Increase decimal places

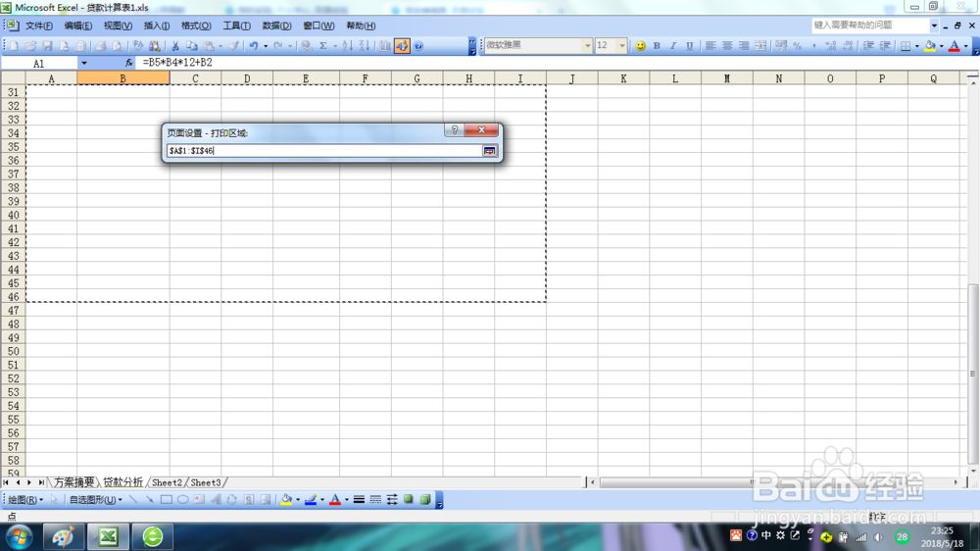831,46
